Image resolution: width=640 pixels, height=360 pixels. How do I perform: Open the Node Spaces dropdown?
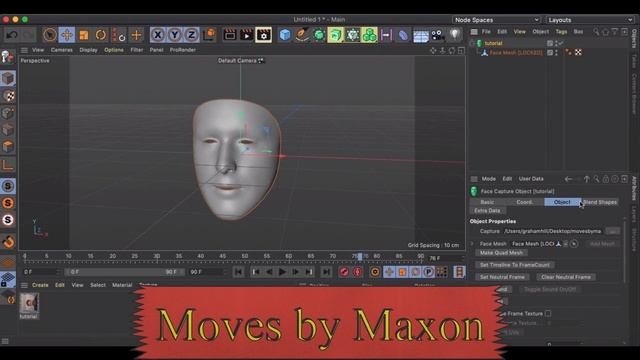click(497, 20)
